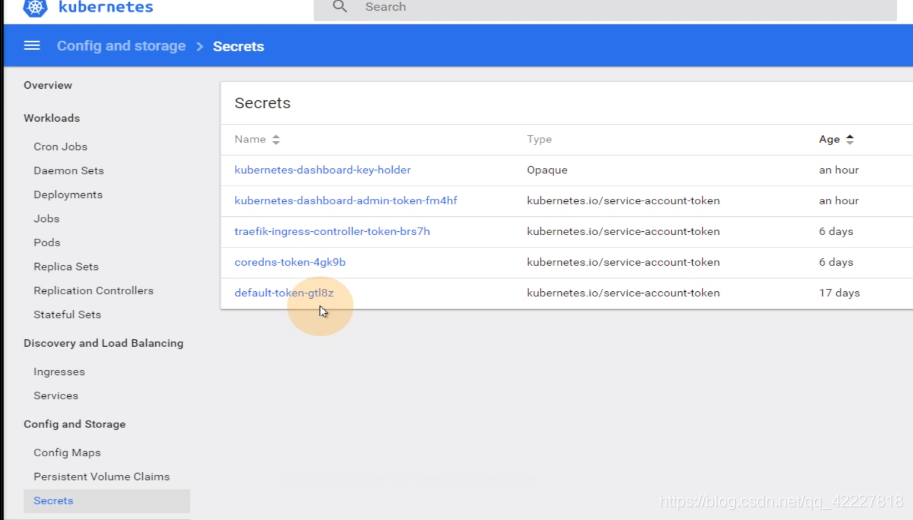The image size is (913, 520).
Task: Click the Kubernetes helm logo icon
Action: point(35,8)
